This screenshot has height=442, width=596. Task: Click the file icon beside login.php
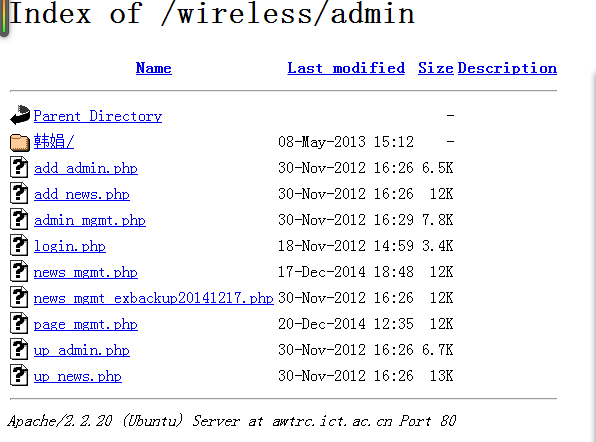19,245
